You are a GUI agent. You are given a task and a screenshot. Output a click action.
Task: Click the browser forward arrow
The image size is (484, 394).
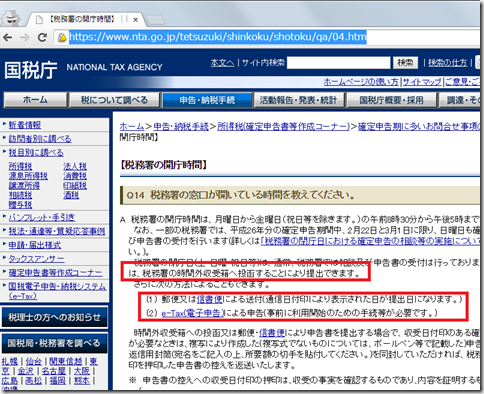(x=25, y=37)
